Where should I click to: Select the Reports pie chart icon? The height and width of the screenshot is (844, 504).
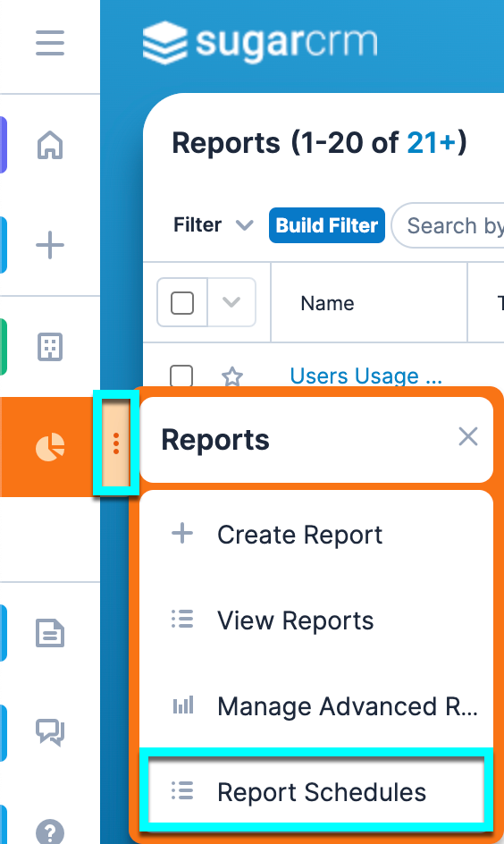[50, 447]
